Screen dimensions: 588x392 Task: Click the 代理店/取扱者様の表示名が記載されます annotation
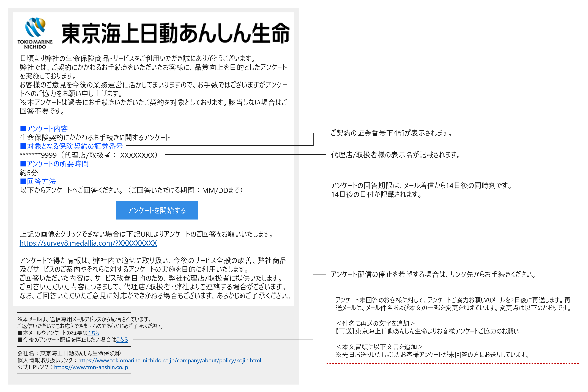tap(396, 155)
